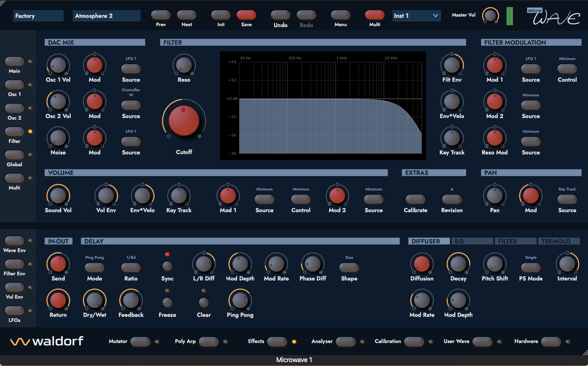
Task: Open the Atmosphere 2 preset selector
Action: click(106, 15)
